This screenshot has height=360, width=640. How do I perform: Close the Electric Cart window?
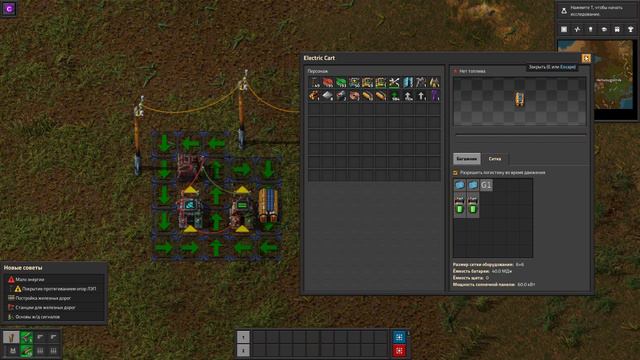[586, 58]
